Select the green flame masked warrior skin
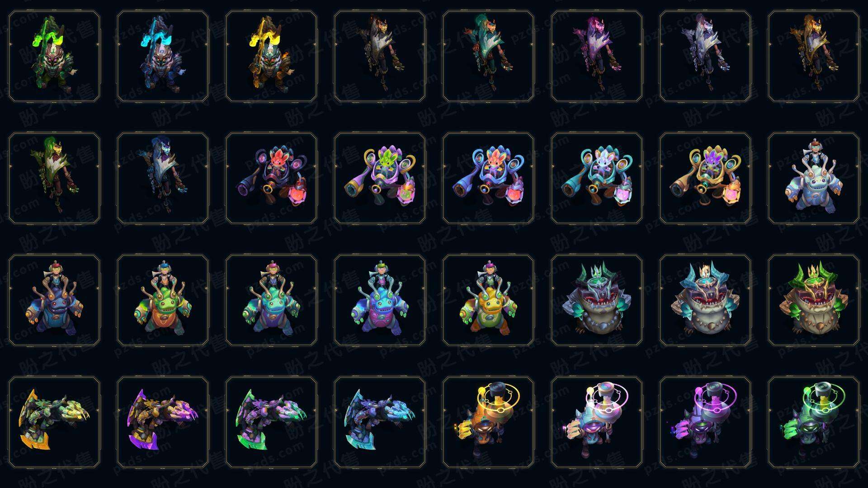The height and width of the screenshot is (488, 868). [x=54, y=56]
